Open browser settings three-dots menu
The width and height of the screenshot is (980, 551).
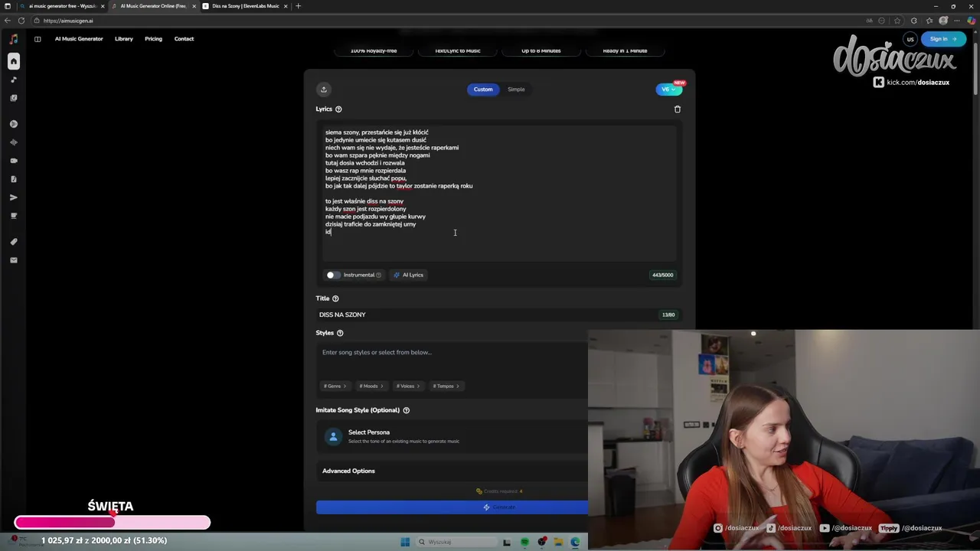coord(958,21)
